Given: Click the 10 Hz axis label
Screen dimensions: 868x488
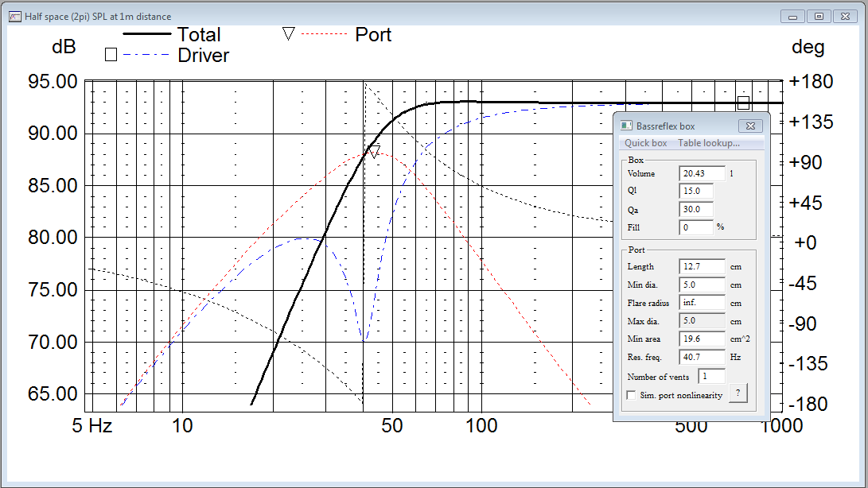Looking at the screenshot, I should tap(182, 425).
